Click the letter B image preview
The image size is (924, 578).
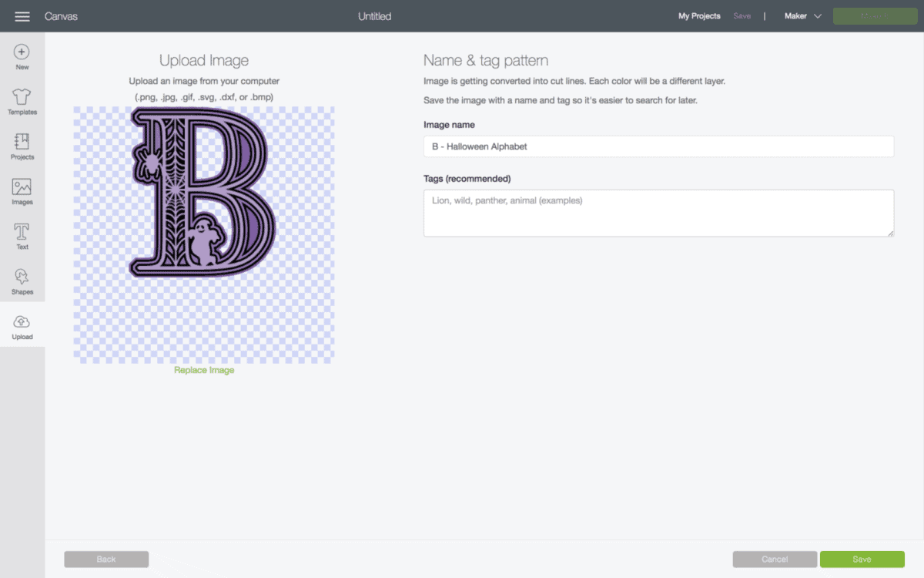pyautogui.click(x=202, y=193)
